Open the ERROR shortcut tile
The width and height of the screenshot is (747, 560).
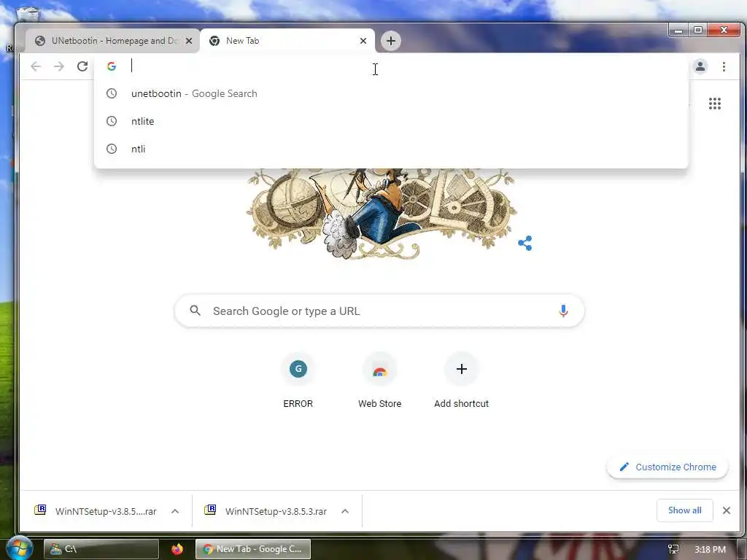(298, 381)
